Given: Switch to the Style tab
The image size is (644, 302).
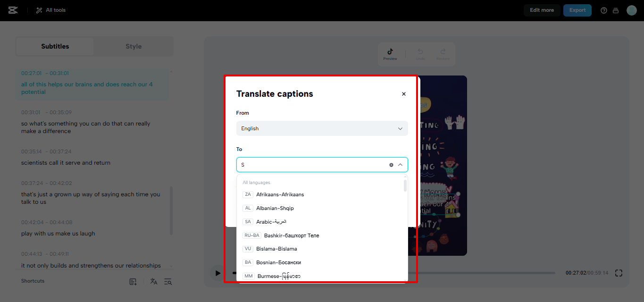Looking at the screenshot, I should 134,46.
